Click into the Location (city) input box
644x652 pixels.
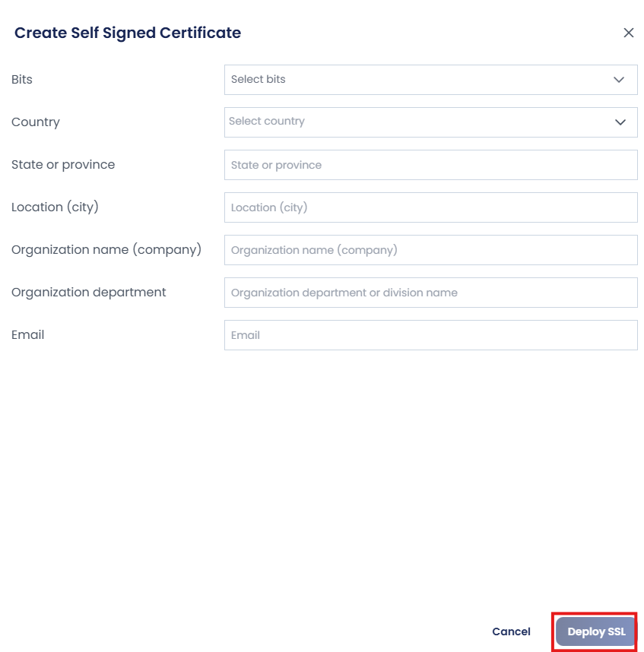(430, 207)
